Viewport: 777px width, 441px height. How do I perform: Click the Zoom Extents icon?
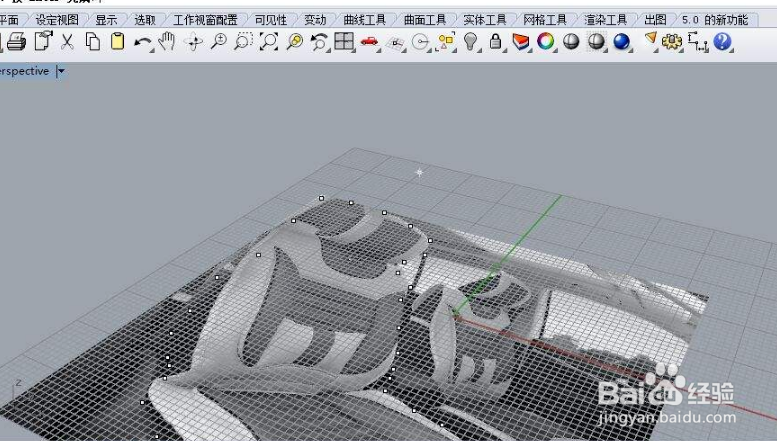(269, 42)
